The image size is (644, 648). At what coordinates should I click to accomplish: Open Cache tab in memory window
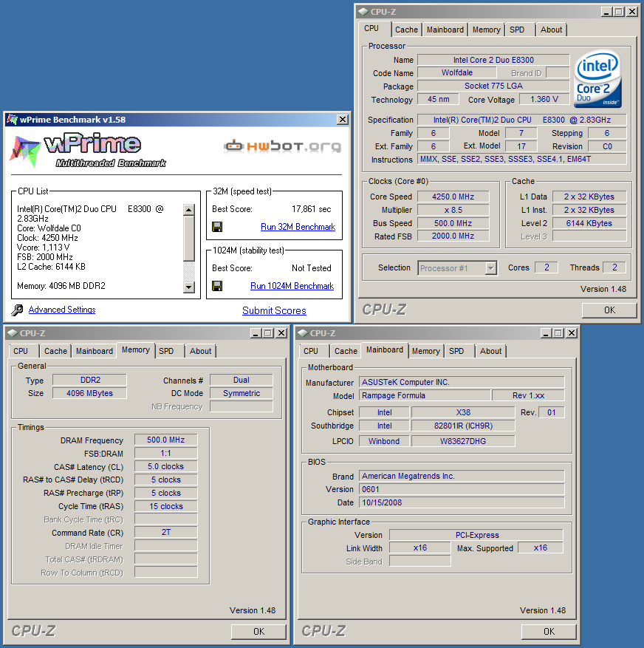(x=56, y=351)
